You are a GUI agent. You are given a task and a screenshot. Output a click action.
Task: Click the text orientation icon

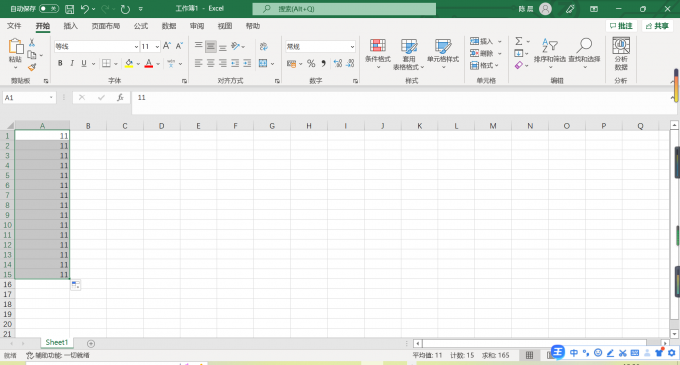point(235,46)
